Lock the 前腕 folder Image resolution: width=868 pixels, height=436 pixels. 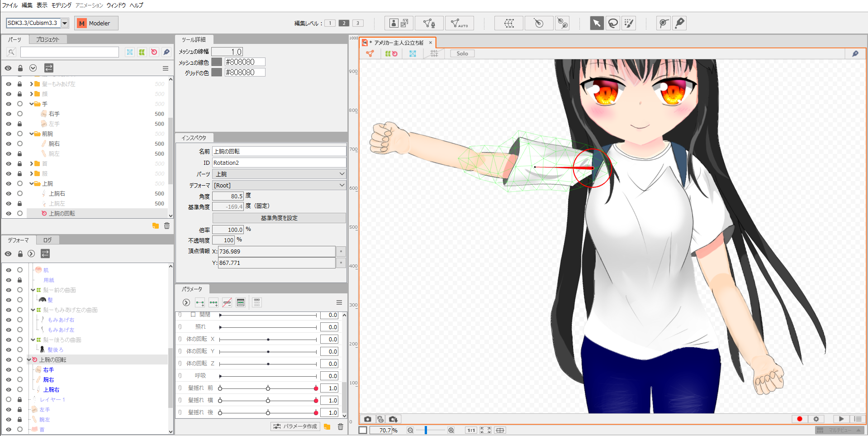point(20,134)
